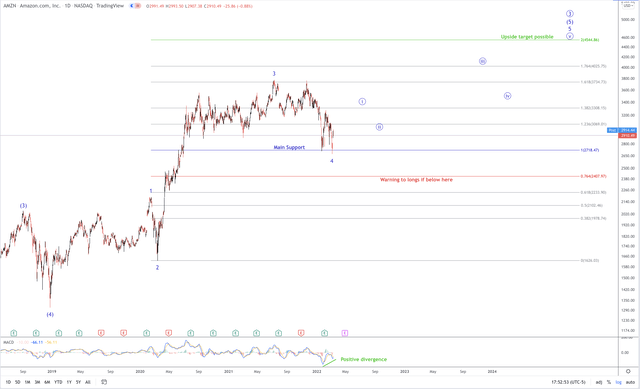Open the USD currency dropdown
This screenshot has width=640, height=389.
pyautogui.click(x=628, y=6)
